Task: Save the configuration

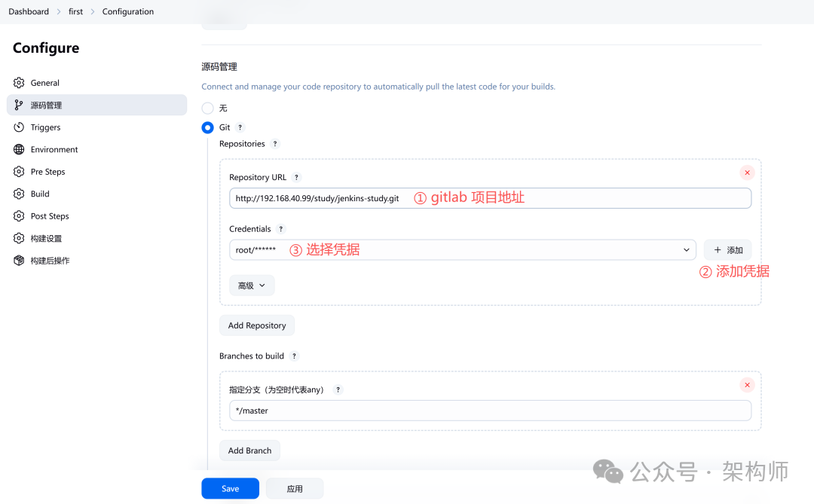Action: (x=231, y=488)
